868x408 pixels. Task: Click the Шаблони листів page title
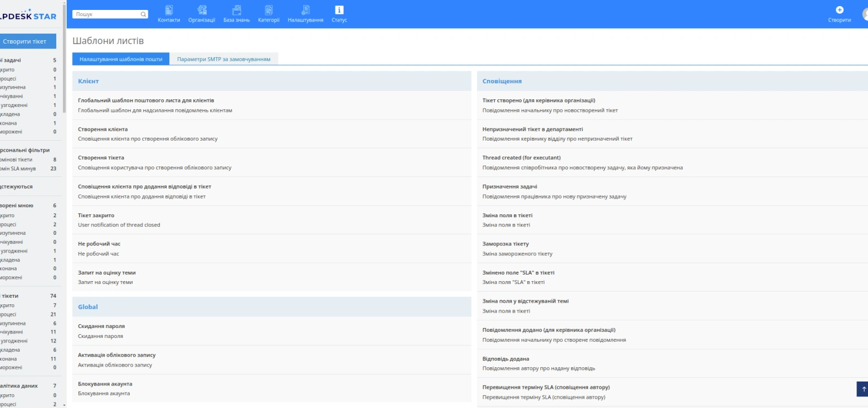tap(108, 41)
